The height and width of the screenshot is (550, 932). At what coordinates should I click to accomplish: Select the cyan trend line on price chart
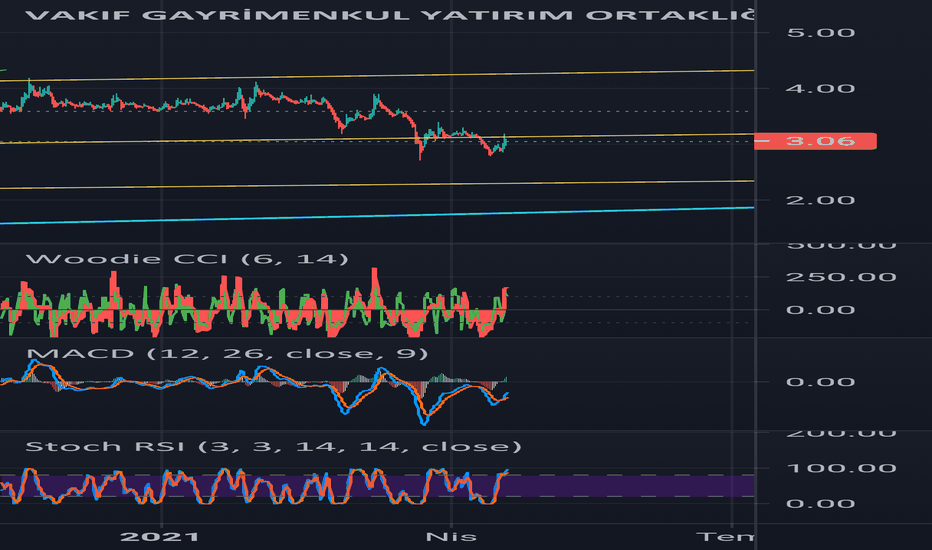tap(377, 216)
